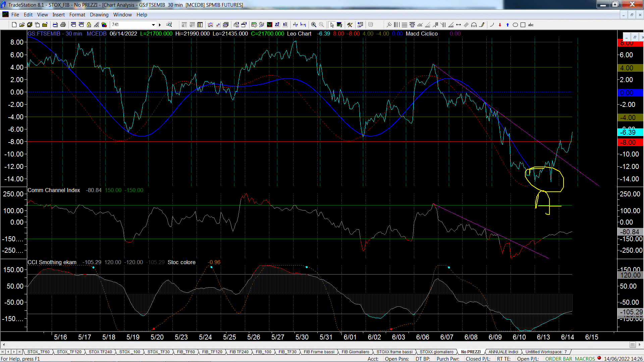Select the parallel lines drawing tool
Viewport: 644px width, 362px height.
click(466, 25)
